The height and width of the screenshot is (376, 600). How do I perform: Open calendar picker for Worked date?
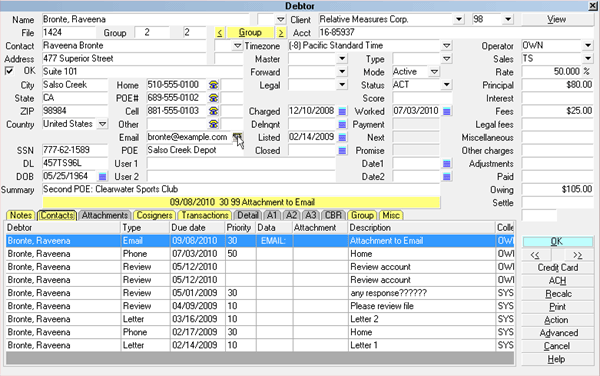click(x=446, y=111)
